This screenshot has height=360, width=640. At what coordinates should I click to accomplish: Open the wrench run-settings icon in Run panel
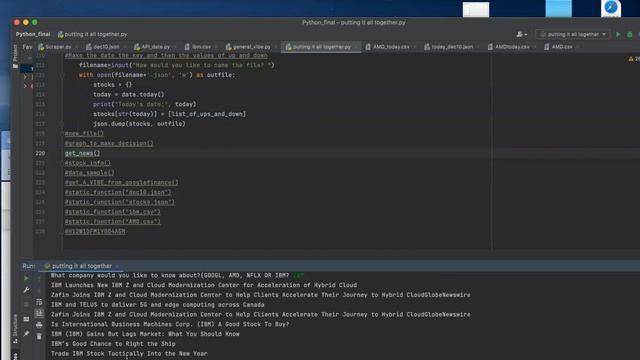(x=26, y=290)
